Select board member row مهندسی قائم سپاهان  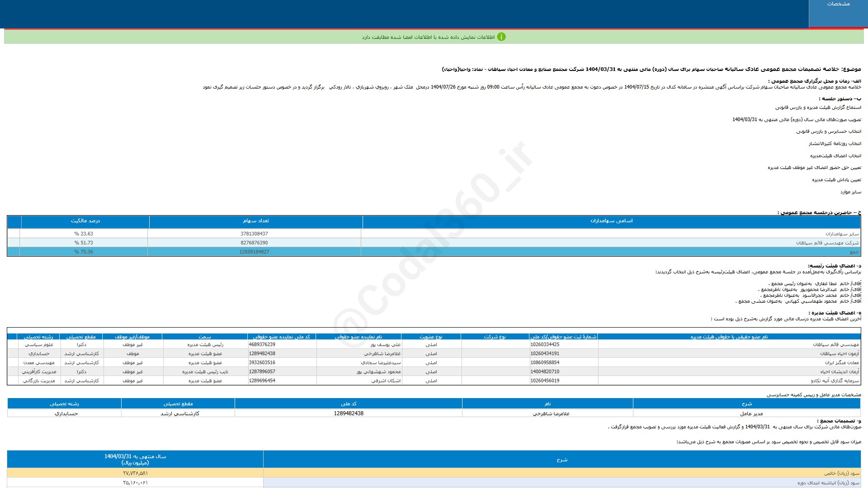835,345
